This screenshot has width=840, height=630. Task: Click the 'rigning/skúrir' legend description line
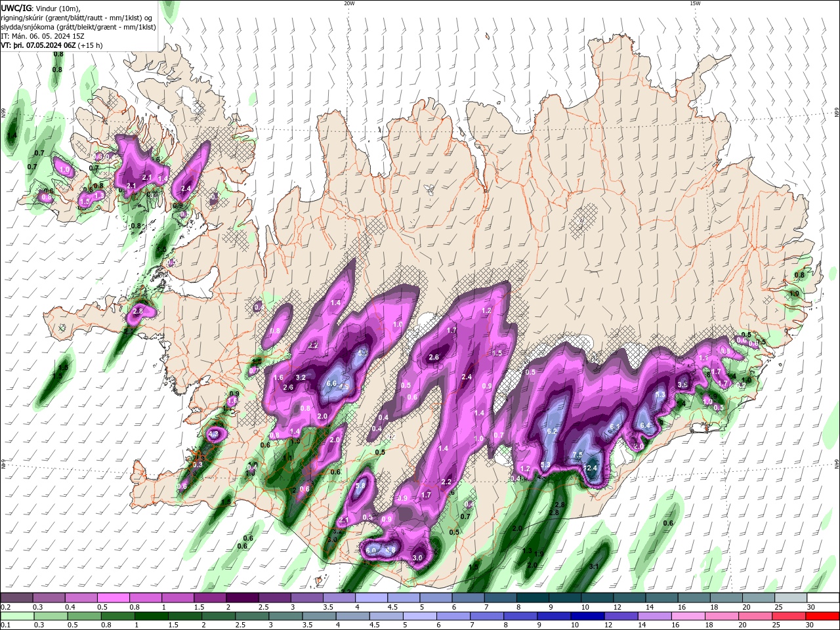tap(77, 18)
